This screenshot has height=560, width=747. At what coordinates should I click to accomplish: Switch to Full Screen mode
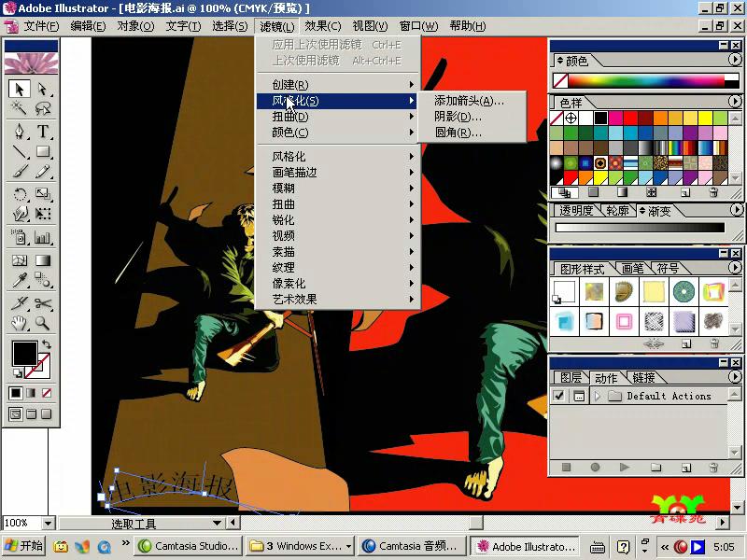coord(47,413)
